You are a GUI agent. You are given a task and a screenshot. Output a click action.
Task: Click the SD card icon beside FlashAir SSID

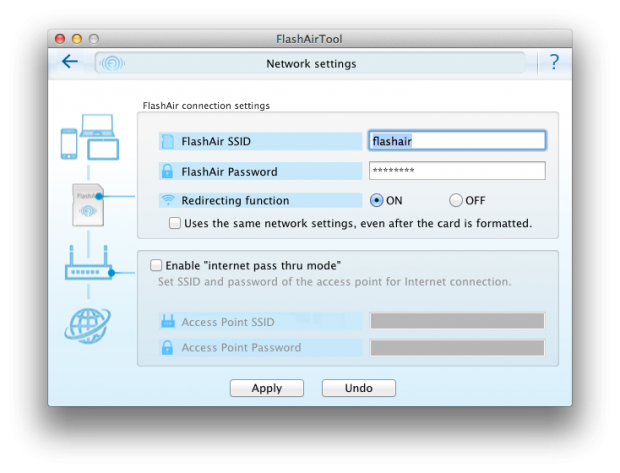click(x=168, y=141)
